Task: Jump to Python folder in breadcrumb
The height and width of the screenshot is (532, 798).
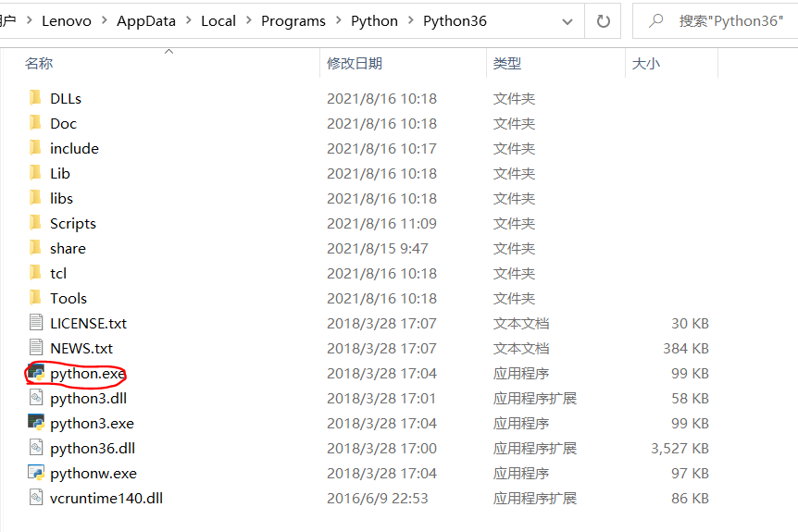Action: tap(375, 21)
